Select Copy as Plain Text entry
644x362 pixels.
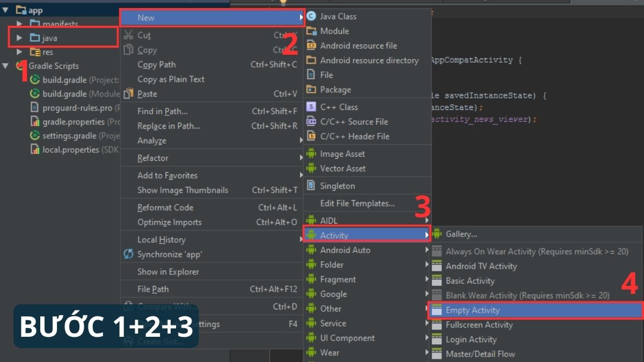coord(212,79)
